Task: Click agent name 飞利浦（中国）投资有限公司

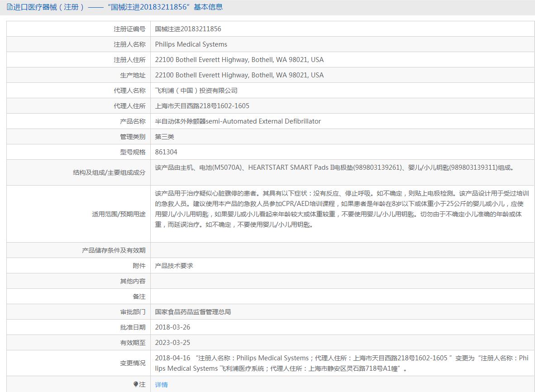Action: coord(196,91)
